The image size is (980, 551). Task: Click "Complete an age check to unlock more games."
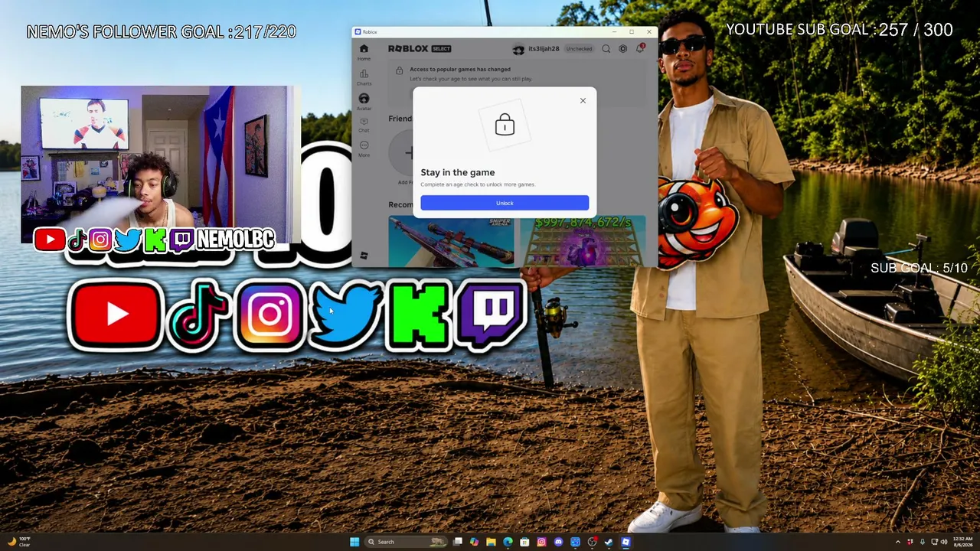click(478, 184)
